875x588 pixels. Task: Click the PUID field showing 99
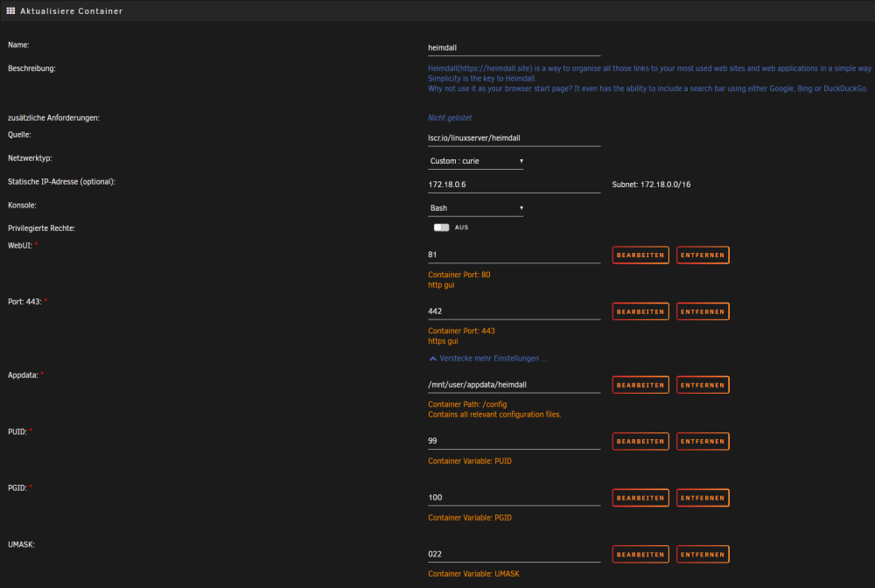(514, 441)
